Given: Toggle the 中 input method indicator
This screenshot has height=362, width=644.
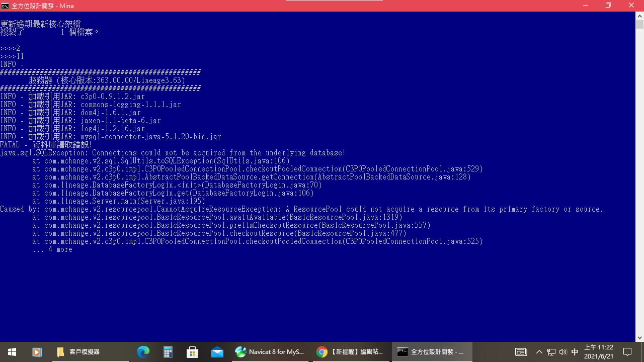Looking at the screenshot, I should tap(575, 352).
